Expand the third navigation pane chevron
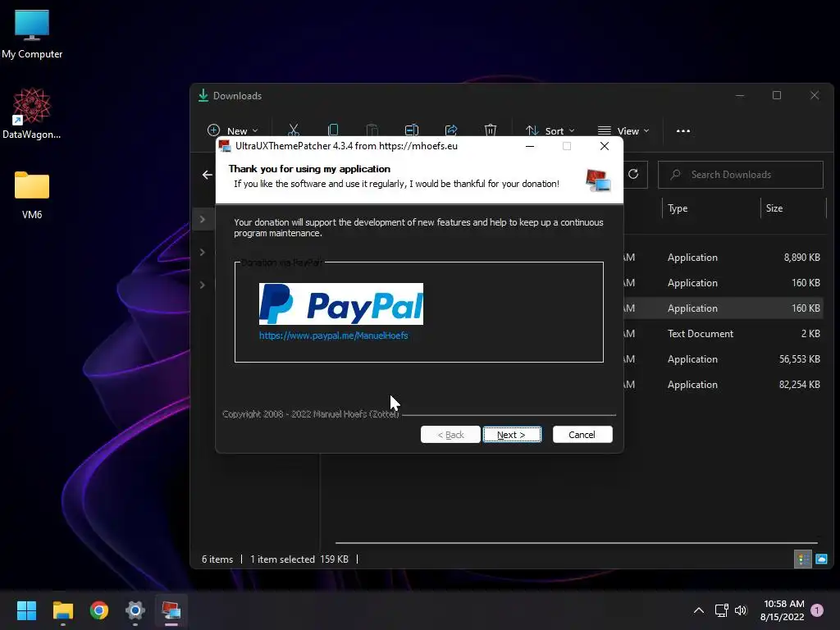 point(203,285)
